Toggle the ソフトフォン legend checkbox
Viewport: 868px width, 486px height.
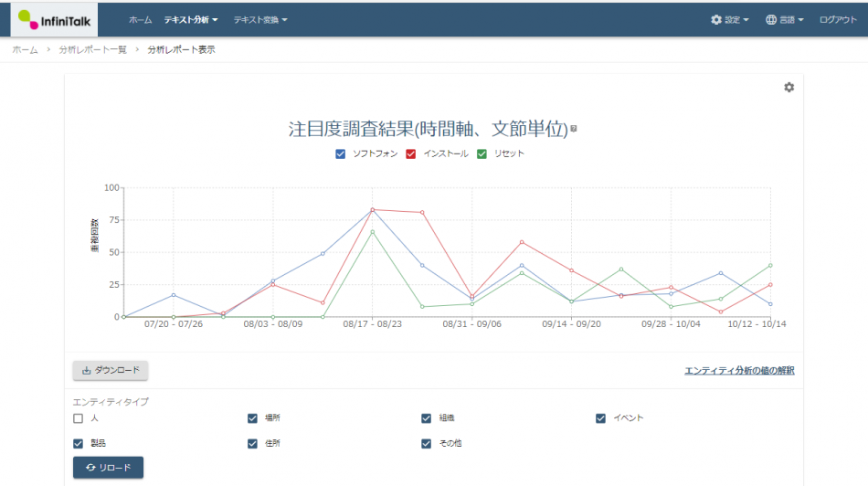[341, 153]
